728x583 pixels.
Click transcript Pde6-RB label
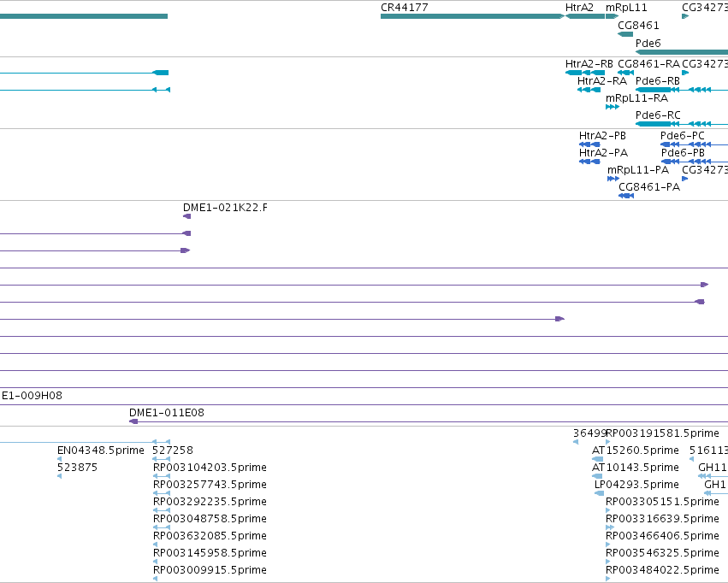658,81
